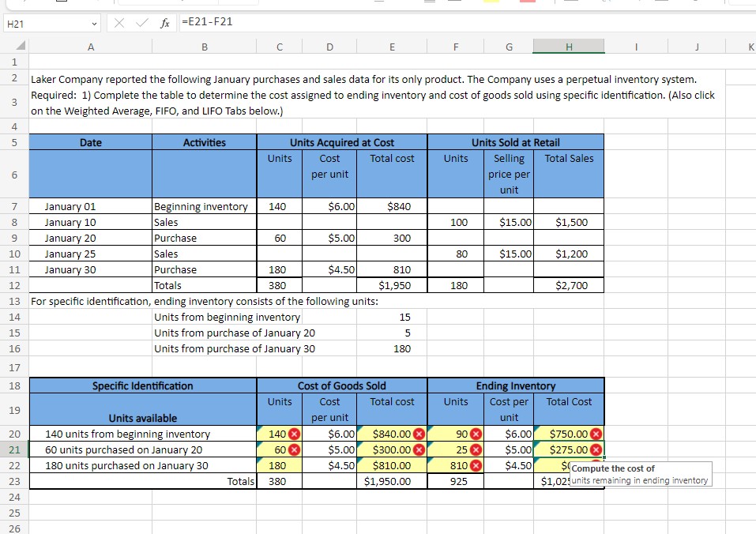Click the error icon next to $275.00
The width and height of the screenshot is (756, 534).
(594, 449)
